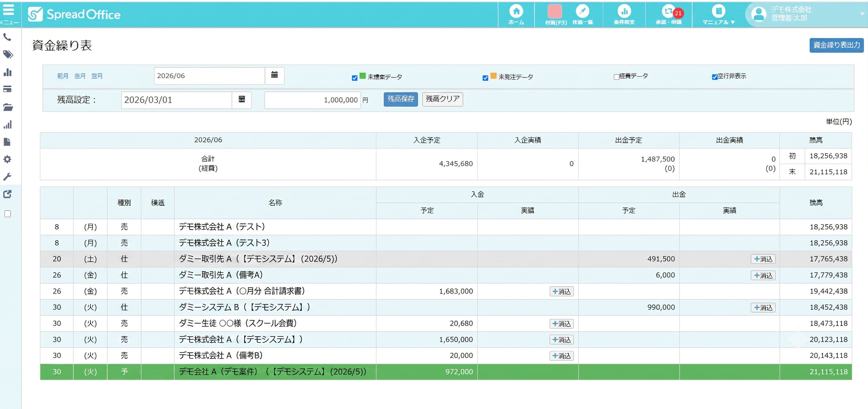Open calendar picker for balance date

[x=242, y=100]
